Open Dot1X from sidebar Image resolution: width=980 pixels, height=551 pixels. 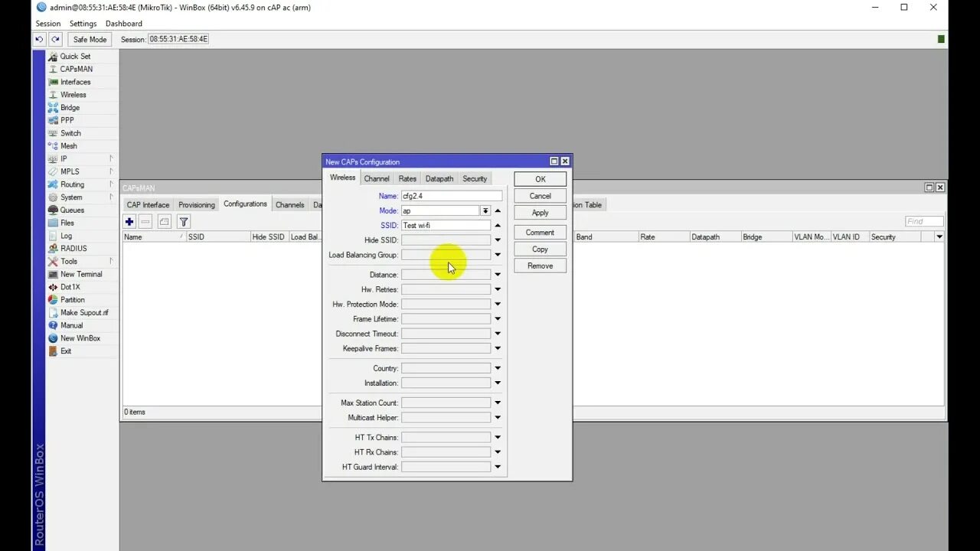tap(70, 287)
